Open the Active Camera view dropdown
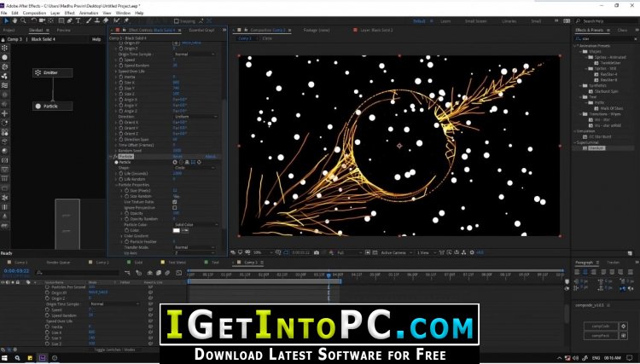The width and height of the screenshot is (640, 364). [397, 252]
